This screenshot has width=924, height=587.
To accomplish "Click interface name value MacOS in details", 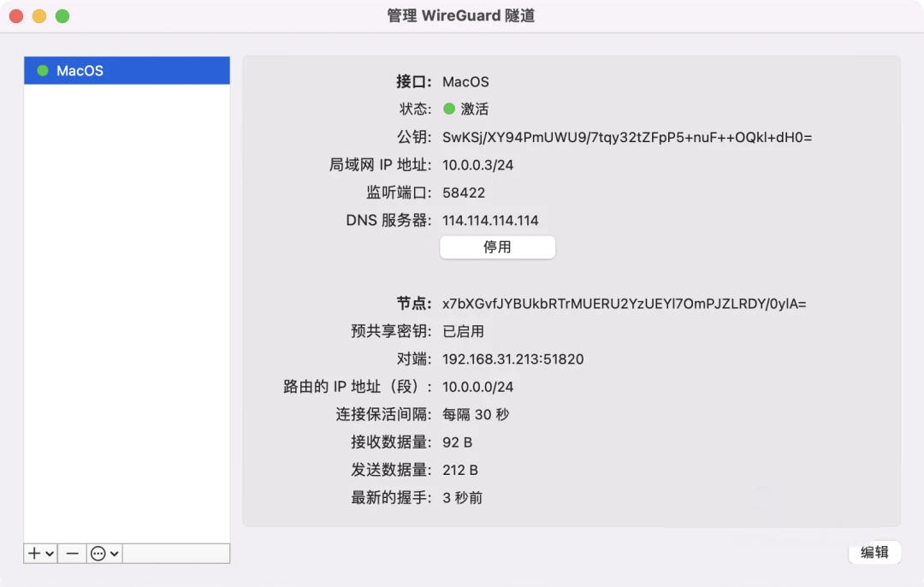I will [x=465, y=82].
